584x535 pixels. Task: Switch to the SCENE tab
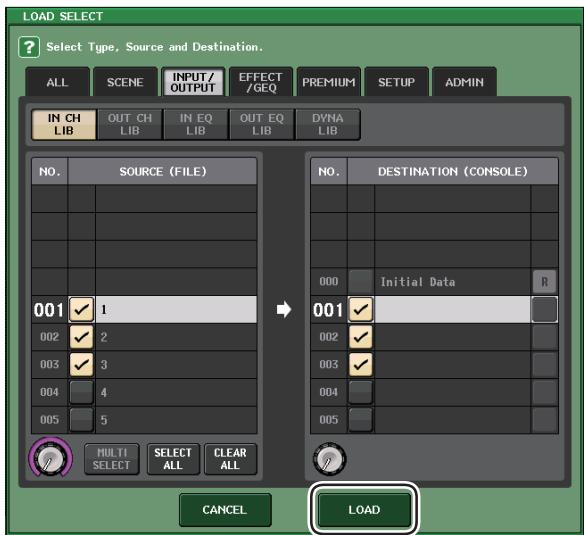point(125,82)
